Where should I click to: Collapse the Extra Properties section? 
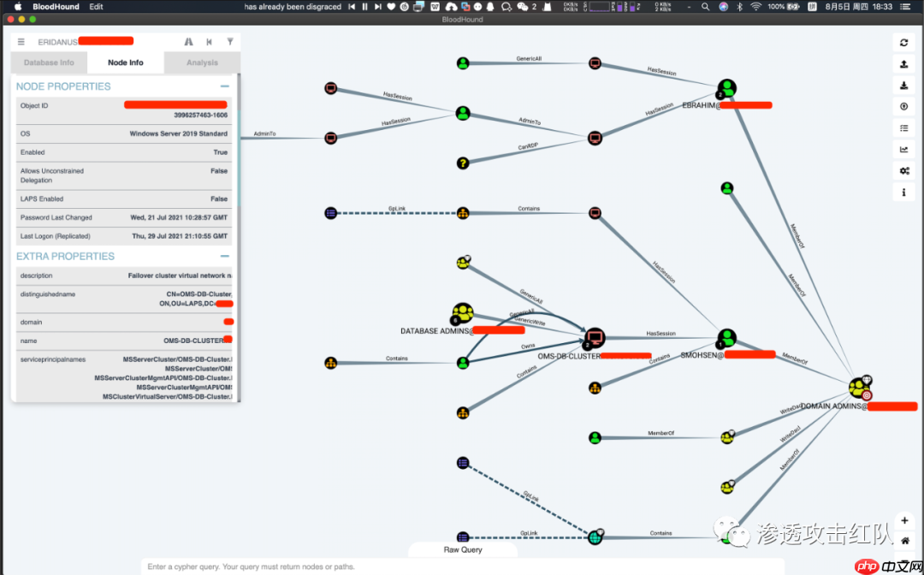click(x=224, y=257)
